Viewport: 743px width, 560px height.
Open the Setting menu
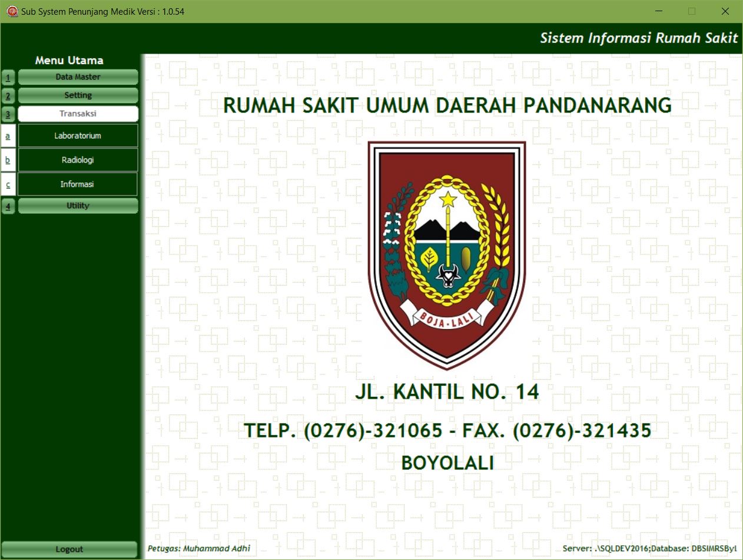click(78, 95)
